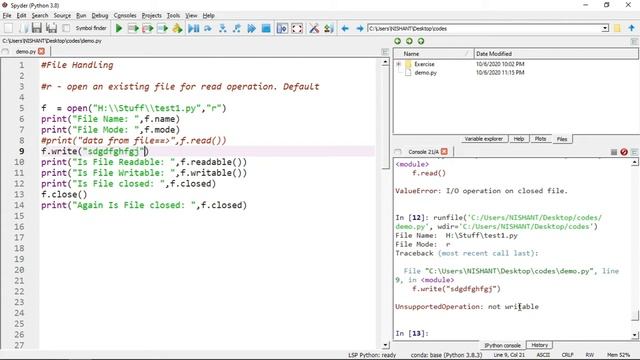640x360 pixels.
Task: Click 'Mem 52%' in status bar
Action: tap(618, 355)
